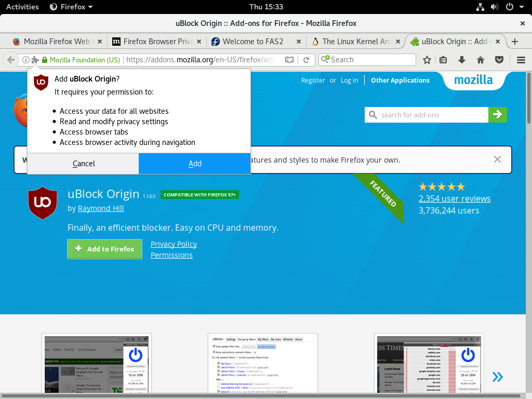532x399 pixels.
Task: Open the Downloads arrow icon
Action: [x=461, y=60]
